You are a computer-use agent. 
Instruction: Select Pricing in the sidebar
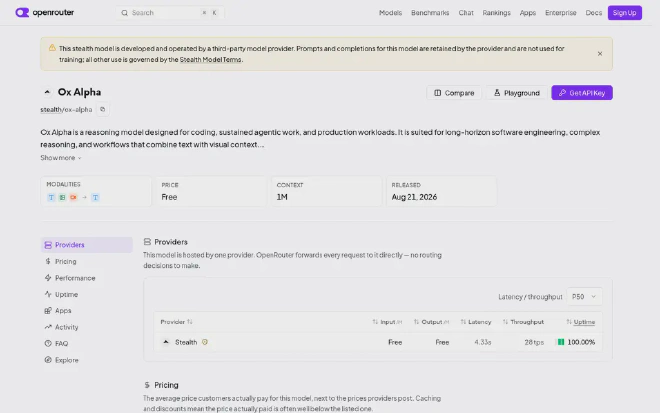(87, 261)
